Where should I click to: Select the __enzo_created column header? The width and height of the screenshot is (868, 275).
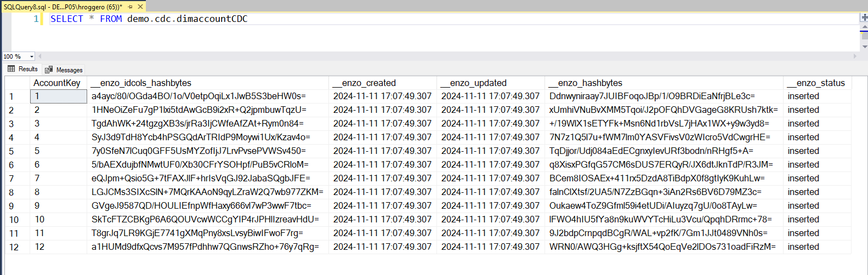tap(382, 83)
